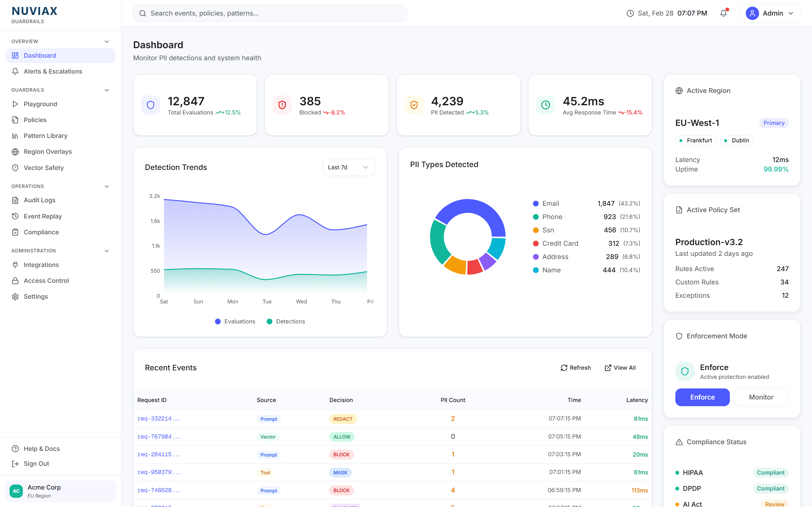Go to Audit Logs page
Image resolution: width=812 pixels, height=507 pixels.
[40, 200]
